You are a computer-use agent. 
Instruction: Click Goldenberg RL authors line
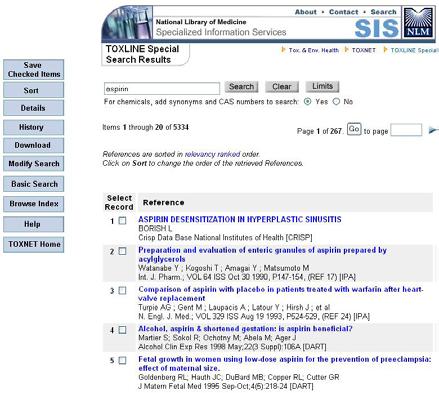click(239, 377)
